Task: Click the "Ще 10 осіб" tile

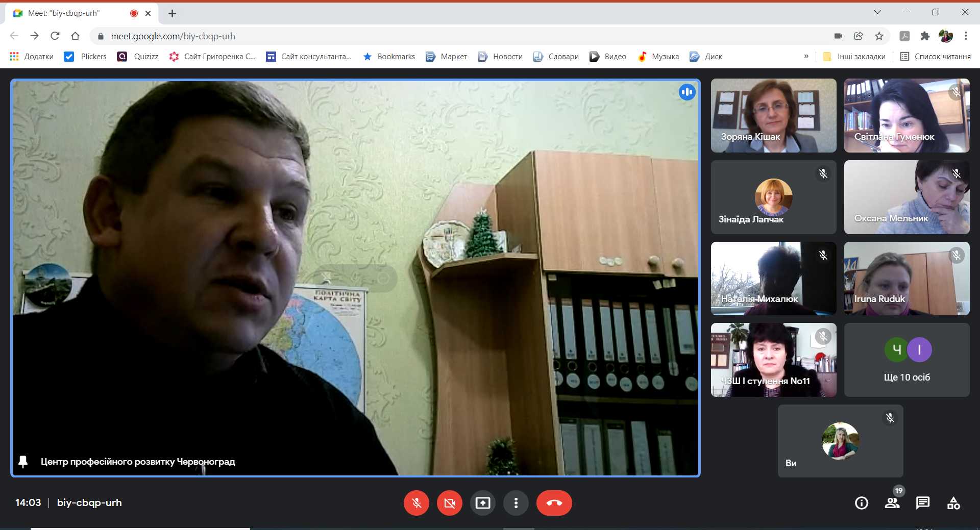Action: tap(906, 360)
